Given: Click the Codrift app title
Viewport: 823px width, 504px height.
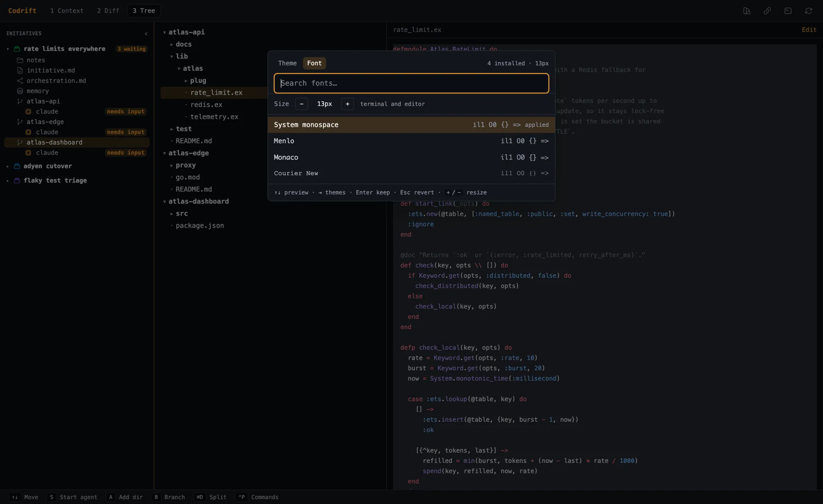Looking at the screenshot, I should click(x=22, y=11).
